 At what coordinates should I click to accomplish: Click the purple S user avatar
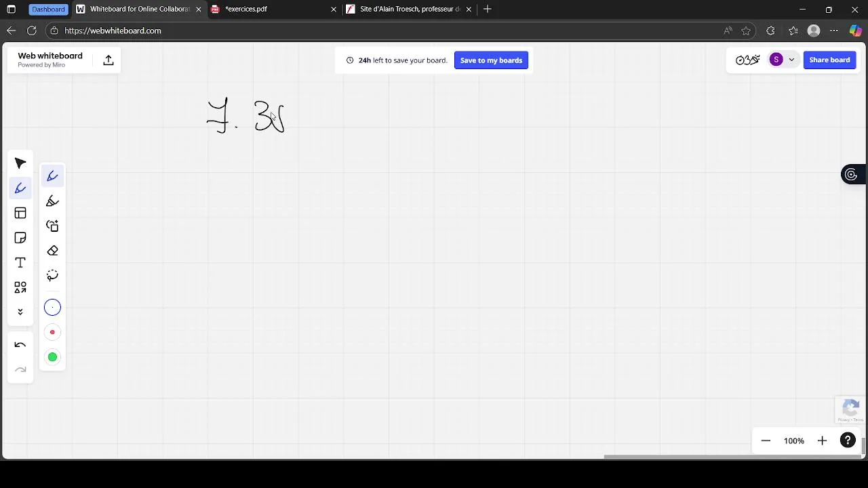[x=776, y=60]
